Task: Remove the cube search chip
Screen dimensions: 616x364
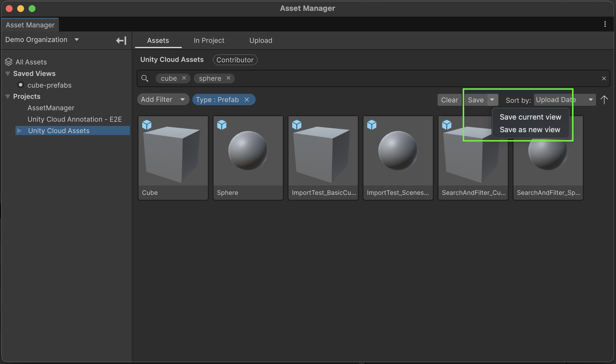Action: (x=184, y=78)
